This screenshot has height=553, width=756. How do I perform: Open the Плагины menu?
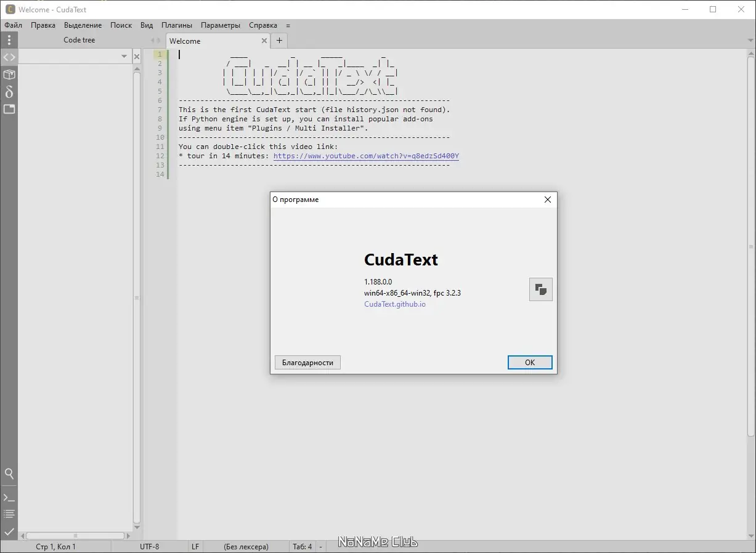pos(177,25)
